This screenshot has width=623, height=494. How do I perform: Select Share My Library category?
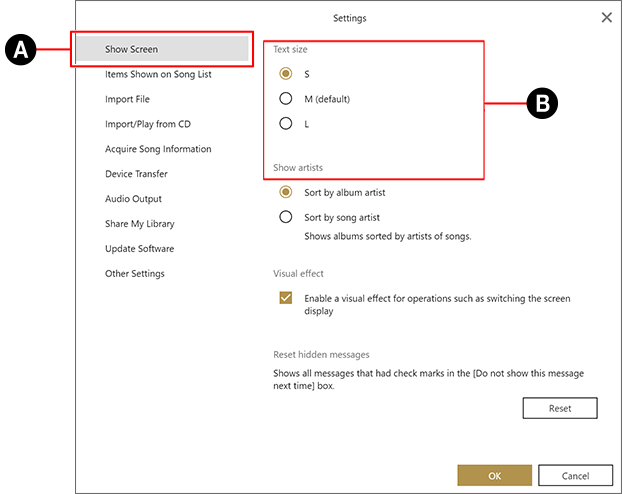click(x=138, y=224)
